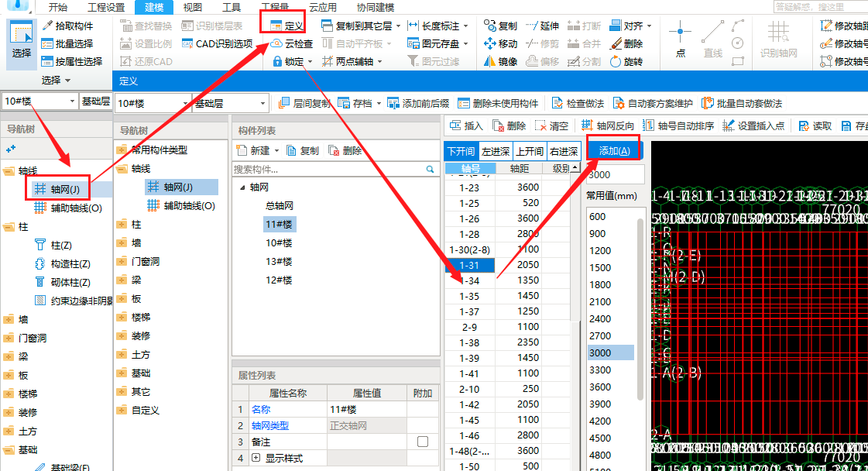868x471 pixels.
Task: Click the axis spacing input showing 3000
Action: [615, 174]
